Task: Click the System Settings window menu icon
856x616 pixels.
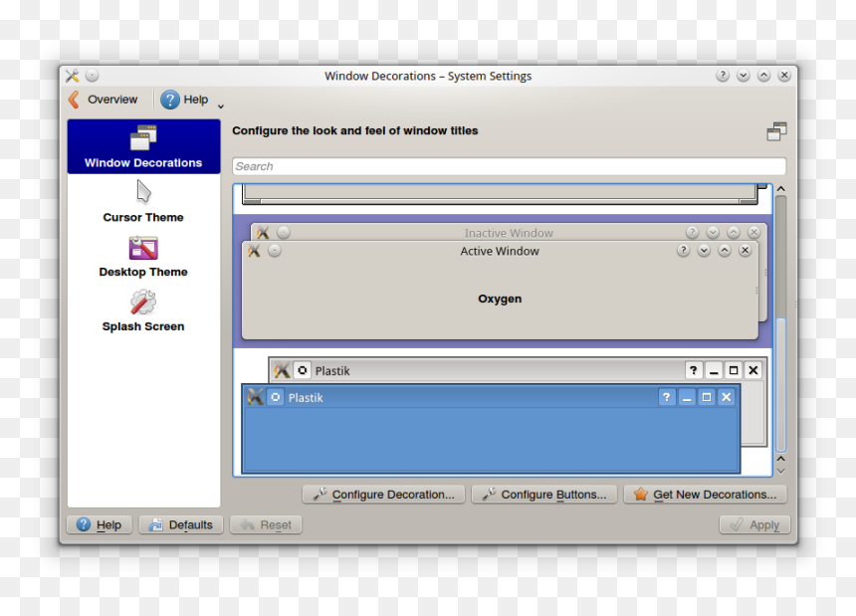Action: point(72,76)
